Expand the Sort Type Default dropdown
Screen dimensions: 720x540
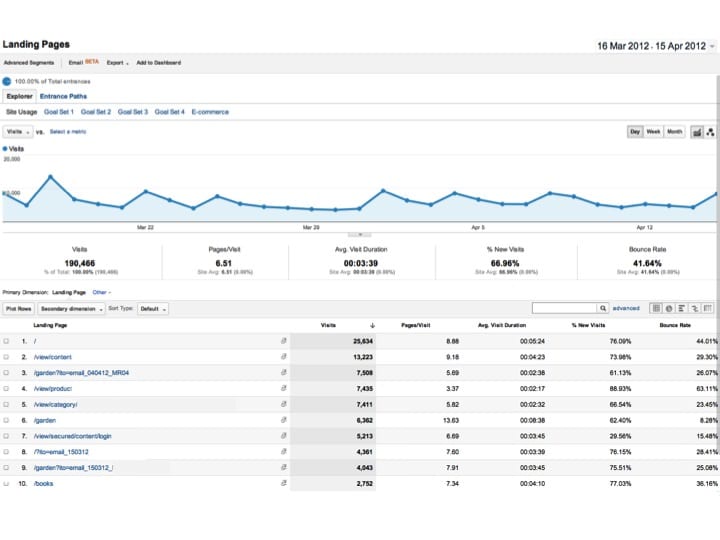coord(152,309)
